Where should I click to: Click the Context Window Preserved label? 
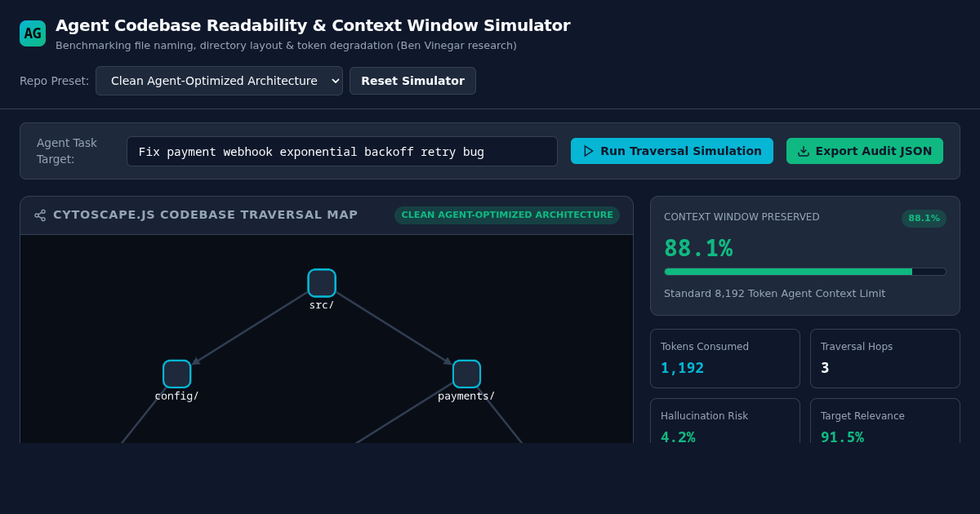[742, 217]
